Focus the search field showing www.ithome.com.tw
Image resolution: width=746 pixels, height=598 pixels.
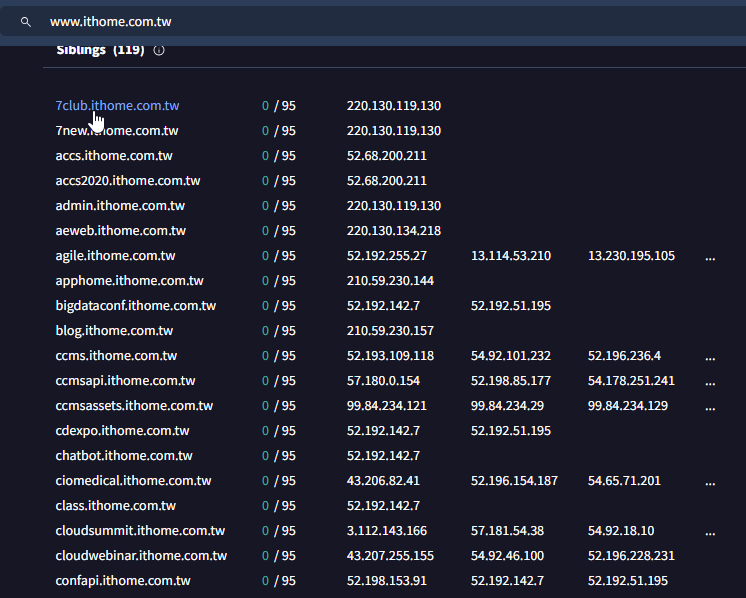pyautogui.click(x=373, y=22)
